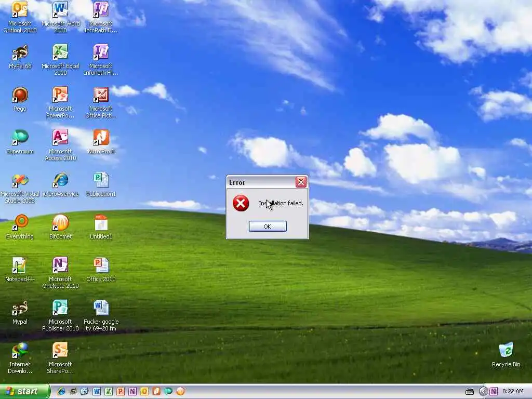
Task: Open the Start menu
Action: 24,391
